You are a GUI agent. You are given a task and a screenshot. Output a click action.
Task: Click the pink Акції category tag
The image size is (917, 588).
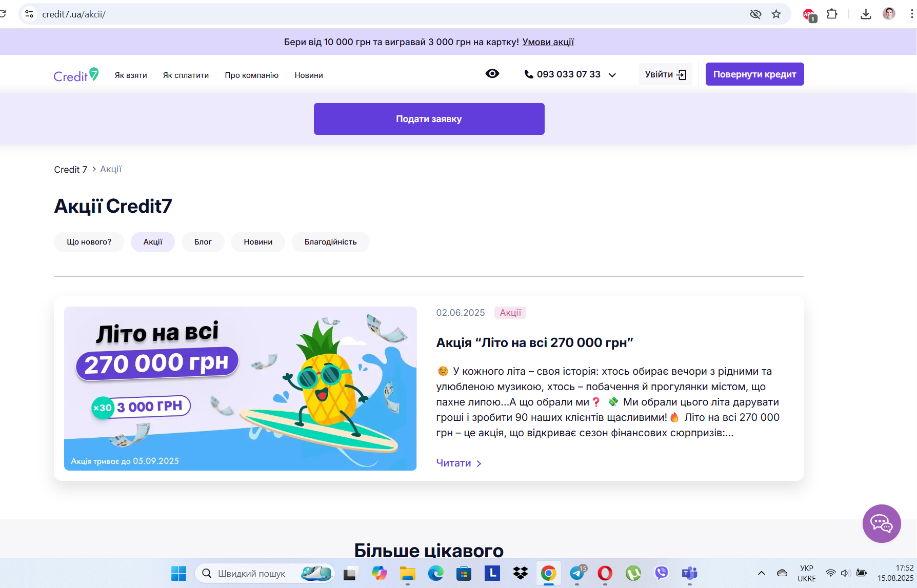[510, 313]
